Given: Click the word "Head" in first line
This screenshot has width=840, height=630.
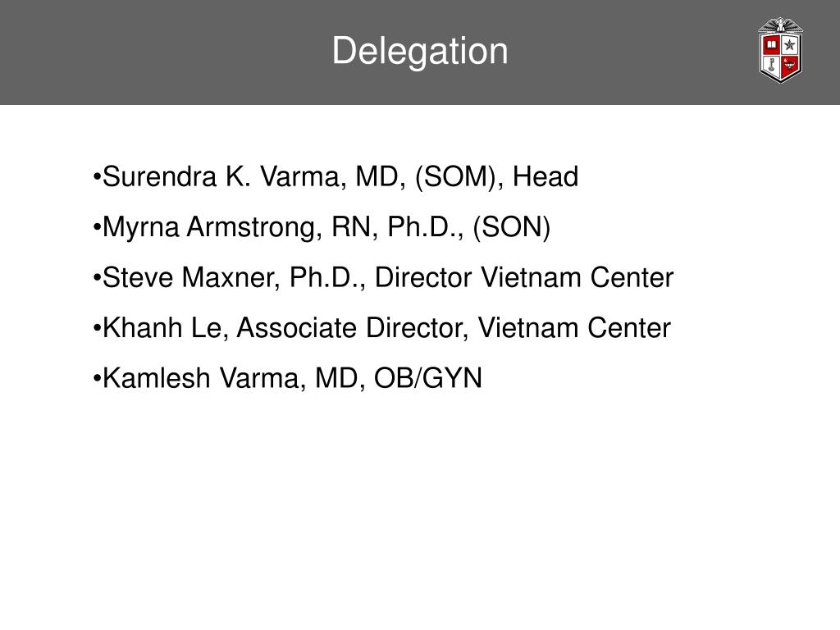Looking at the screenshot, I should 546,176.
